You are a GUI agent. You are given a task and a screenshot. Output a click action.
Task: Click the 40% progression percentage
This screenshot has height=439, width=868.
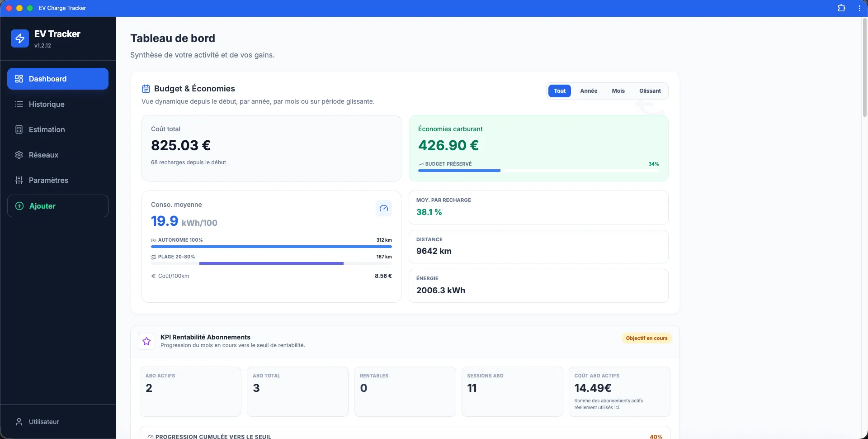pos(656,437)
